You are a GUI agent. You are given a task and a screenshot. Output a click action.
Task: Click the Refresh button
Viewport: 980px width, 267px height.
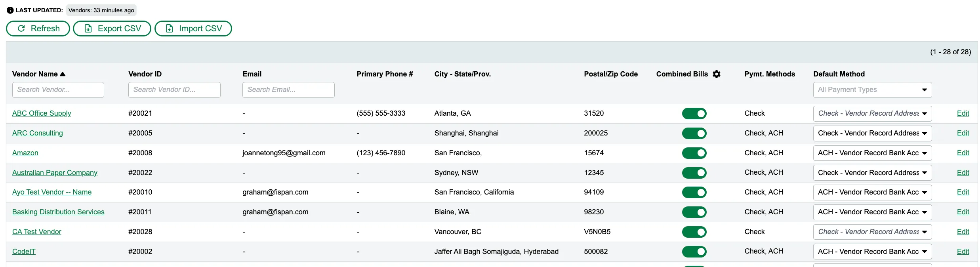38,29
